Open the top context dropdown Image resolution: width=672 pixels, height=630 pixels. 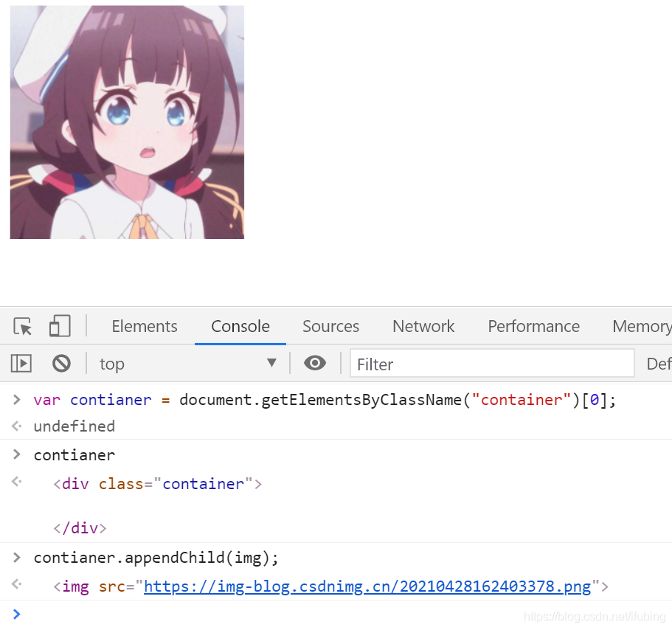click(x=187, y=364)
